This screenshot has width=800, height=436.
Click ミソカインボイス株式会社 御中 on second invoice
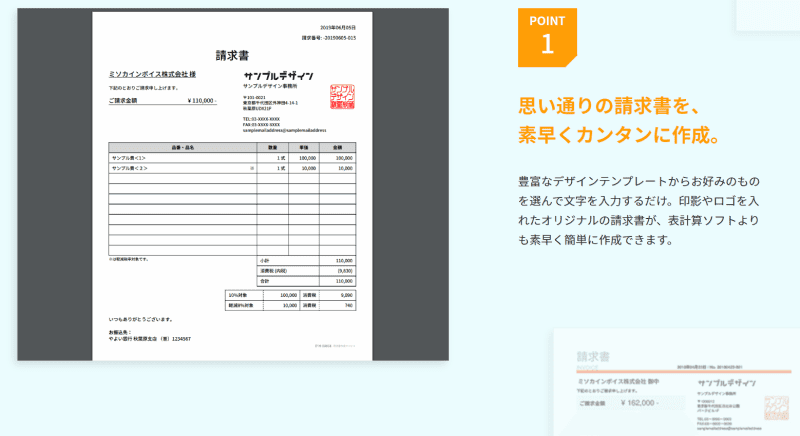[618, 381]
